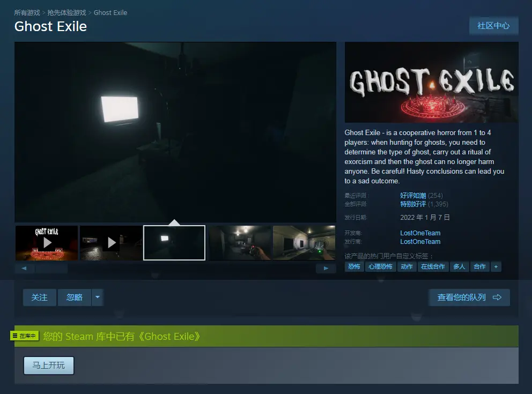
Task: Click the thumbnail strip scrollbar handle
Action: click(51, 269)
